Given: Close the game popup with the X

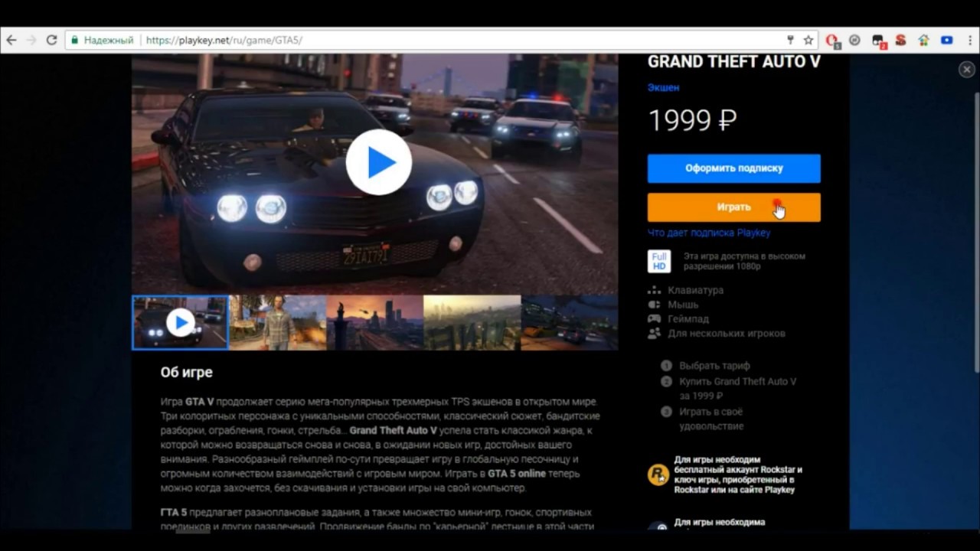Looking at the screenshot, I should 966,70.
